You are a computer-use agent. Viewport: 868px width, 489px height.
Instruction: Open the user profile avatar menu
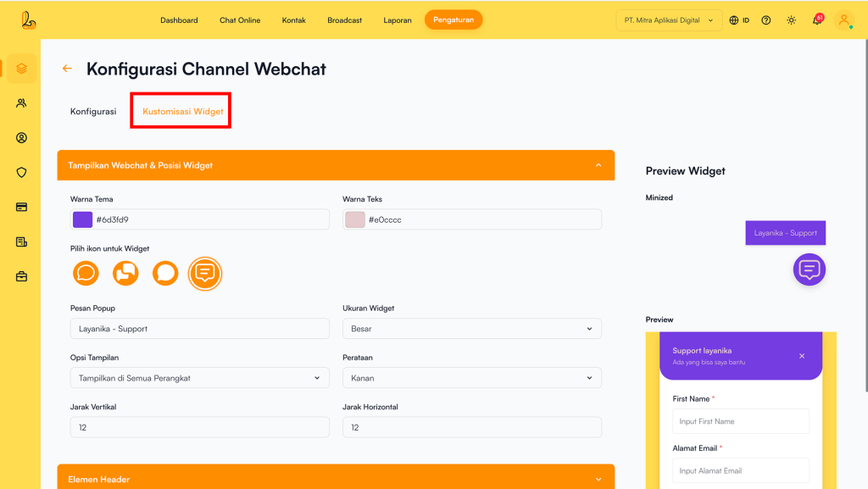pos(843,20)
